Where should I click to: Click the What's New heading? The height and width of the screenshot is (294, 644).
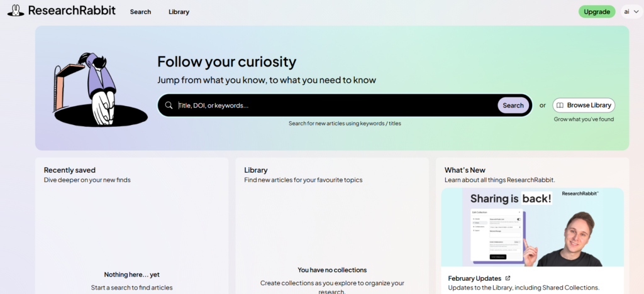click(x=465, y=170)
